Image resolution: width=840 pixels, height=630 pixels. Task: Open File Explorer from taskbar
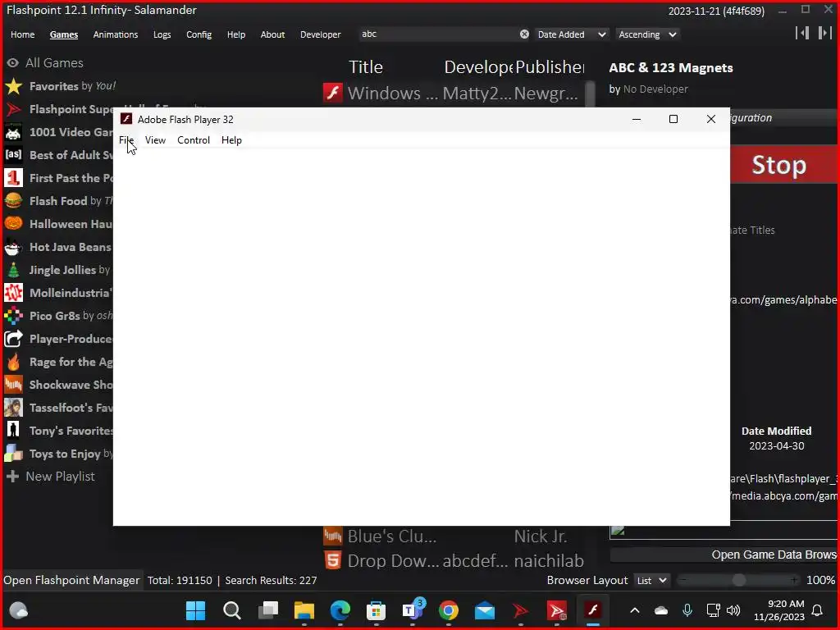pyautogui.click(x=304, y=610)
